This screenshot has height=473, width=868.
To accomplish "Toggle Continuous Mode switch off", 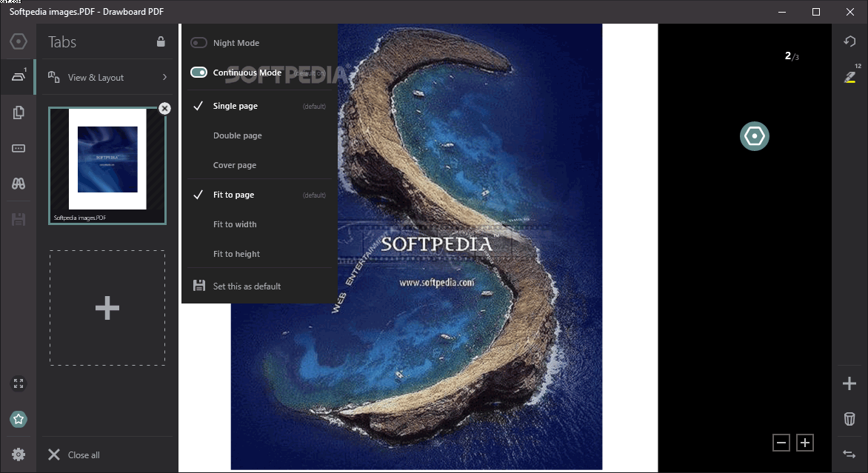I will click(198, 73).
